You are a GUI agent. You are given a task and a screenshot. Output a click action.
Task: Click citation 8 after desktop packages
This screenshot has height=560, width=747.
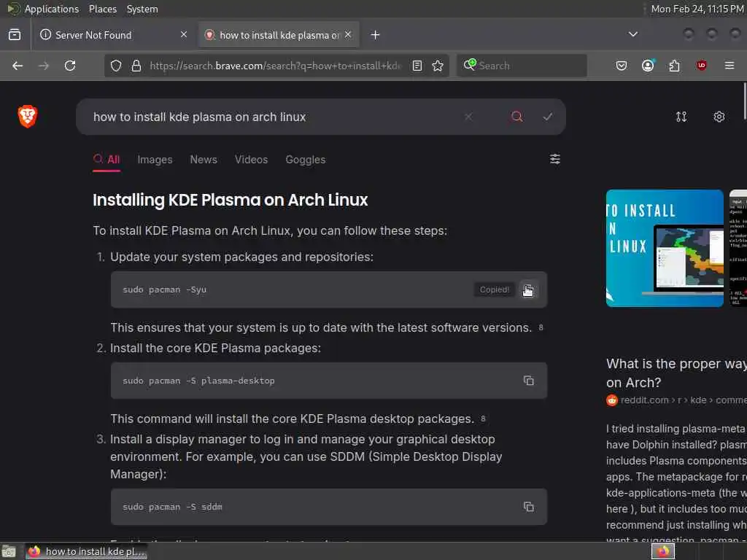(483, 419)
